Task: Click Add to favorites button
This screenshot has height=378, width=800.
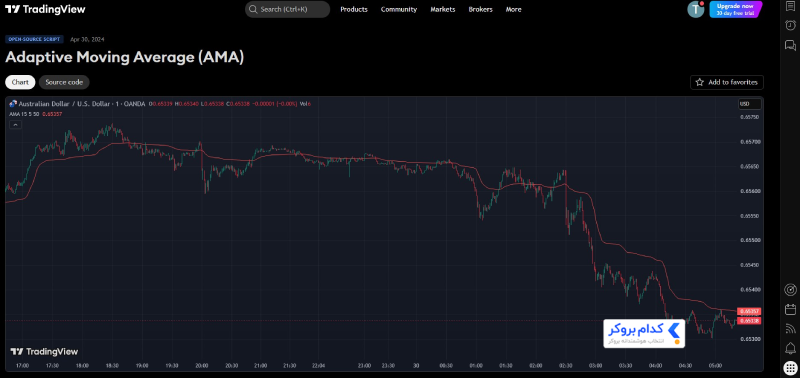Action: pos(727,82)
